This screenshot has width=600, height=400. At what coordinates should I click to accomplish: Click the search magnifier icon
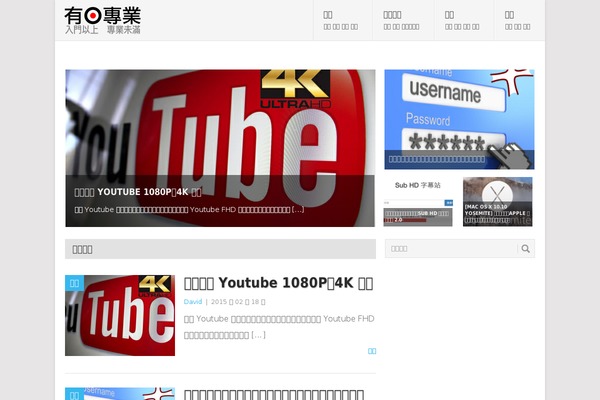(526, 249)
